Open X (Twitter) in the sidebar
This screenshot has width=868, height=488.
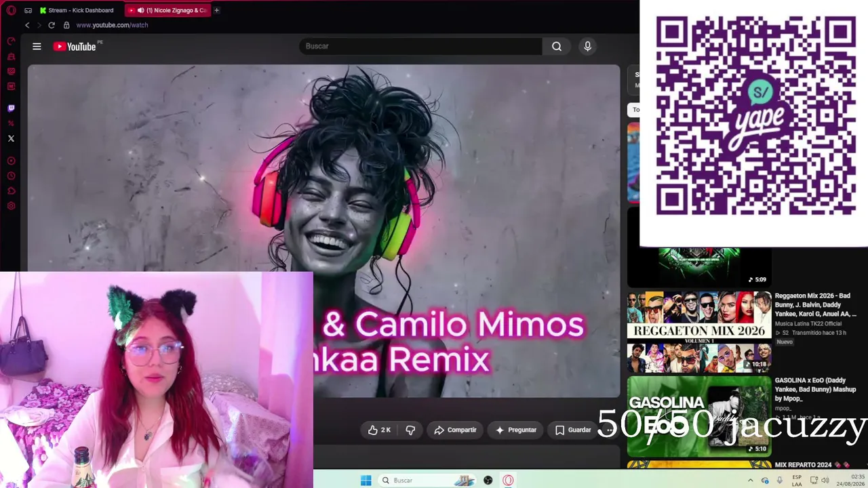pos(11,138)
